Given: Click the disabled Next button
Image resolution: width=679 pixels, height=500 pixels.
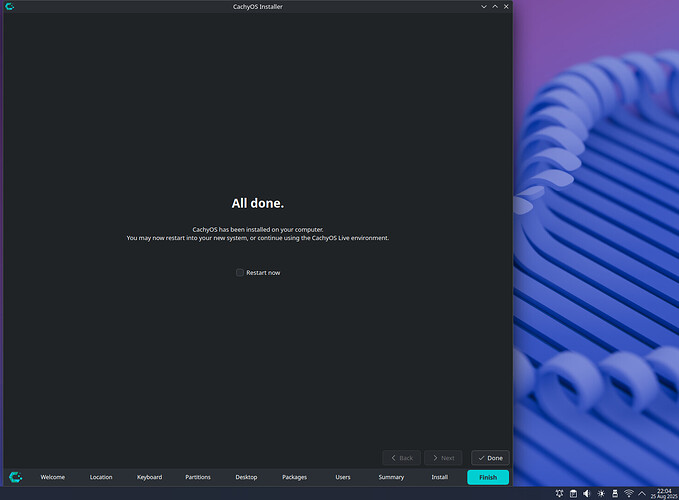Looking at the screenshot, I should 443,458.
